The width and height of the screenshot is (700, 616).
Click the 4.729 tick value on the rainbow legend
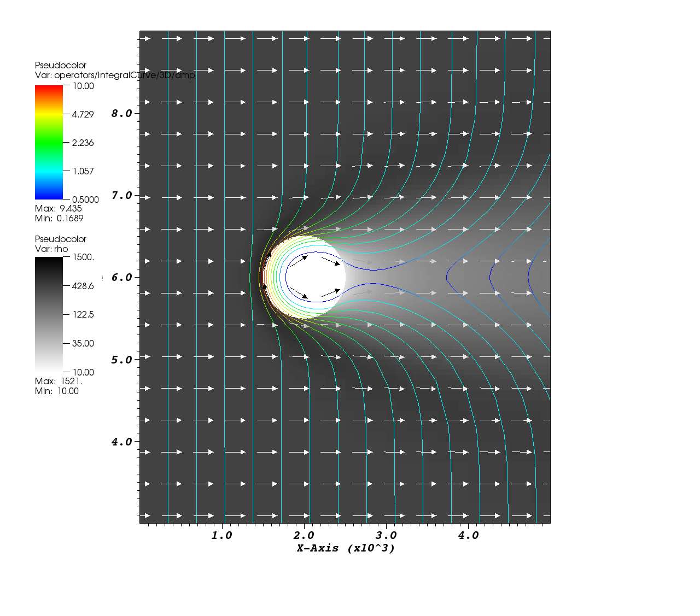tap(83, 114)
